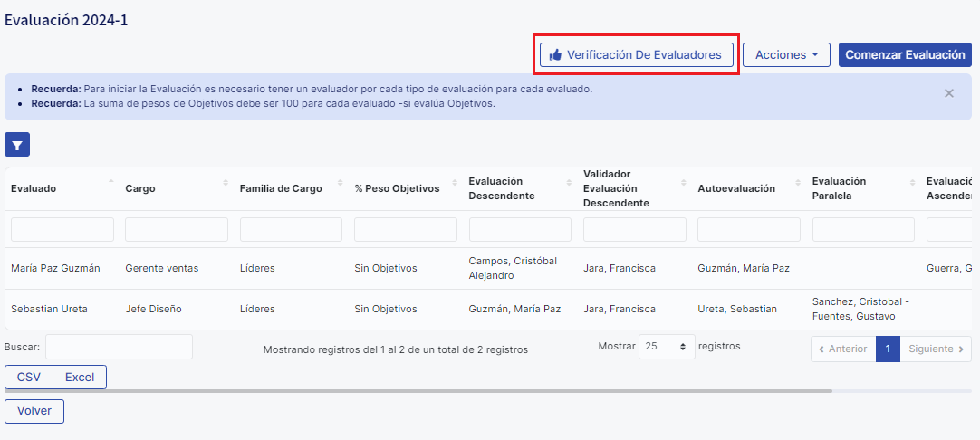Viewport: 980px width, 440px height.
Task: Open Verificación De Evaluadores
Action: 636,54
